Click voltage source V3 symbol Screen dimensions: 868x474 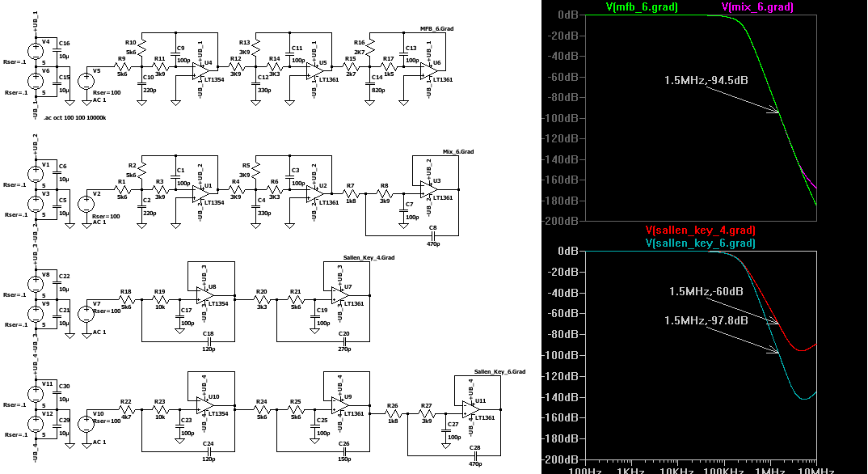[x=36, y=204]
